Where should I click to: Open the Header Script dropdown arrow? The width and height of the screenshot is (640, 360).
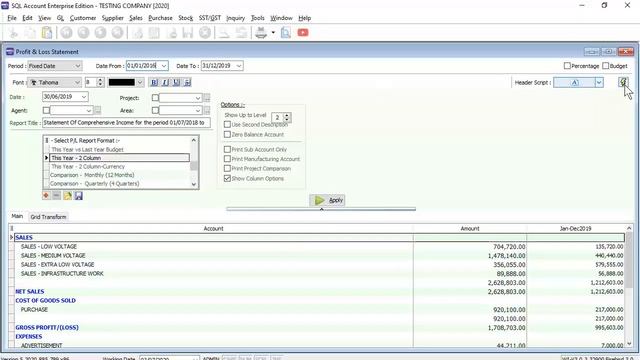(599, 82)
